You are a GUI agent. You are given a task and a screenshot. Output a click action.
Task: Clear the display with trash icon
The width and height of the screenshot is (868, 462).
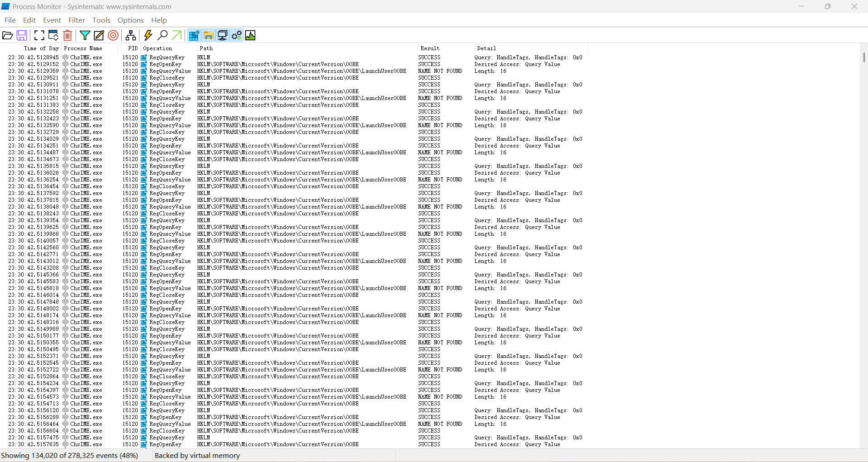67,35
